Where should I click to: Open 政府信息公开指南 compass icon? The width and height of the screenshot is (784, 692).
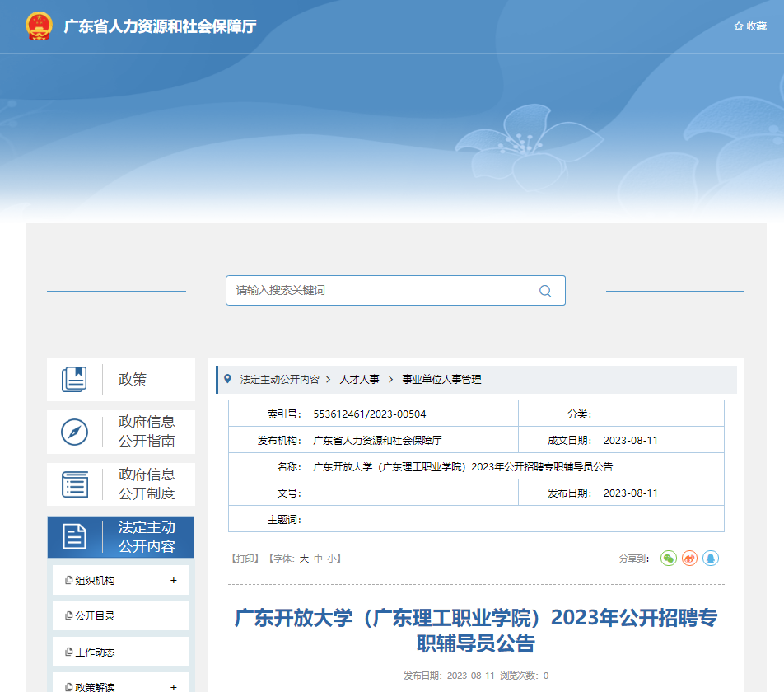point(74,432)
